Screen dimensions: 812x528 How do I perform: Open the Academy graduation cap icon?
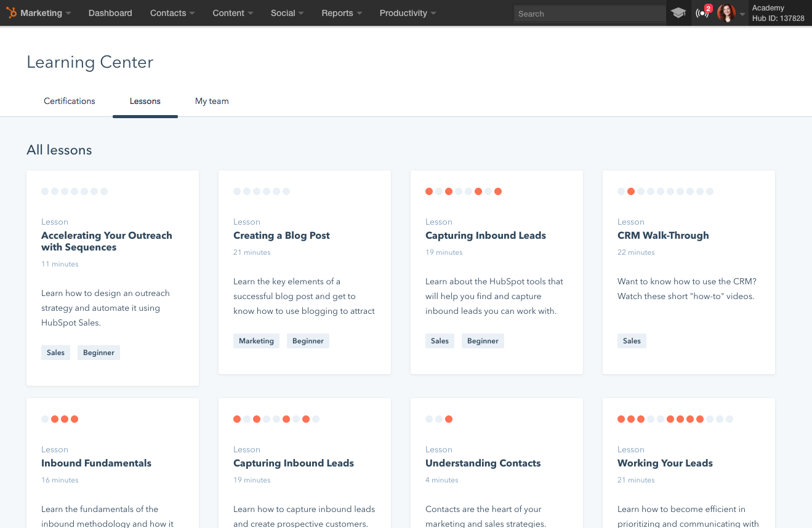(678, 13)
